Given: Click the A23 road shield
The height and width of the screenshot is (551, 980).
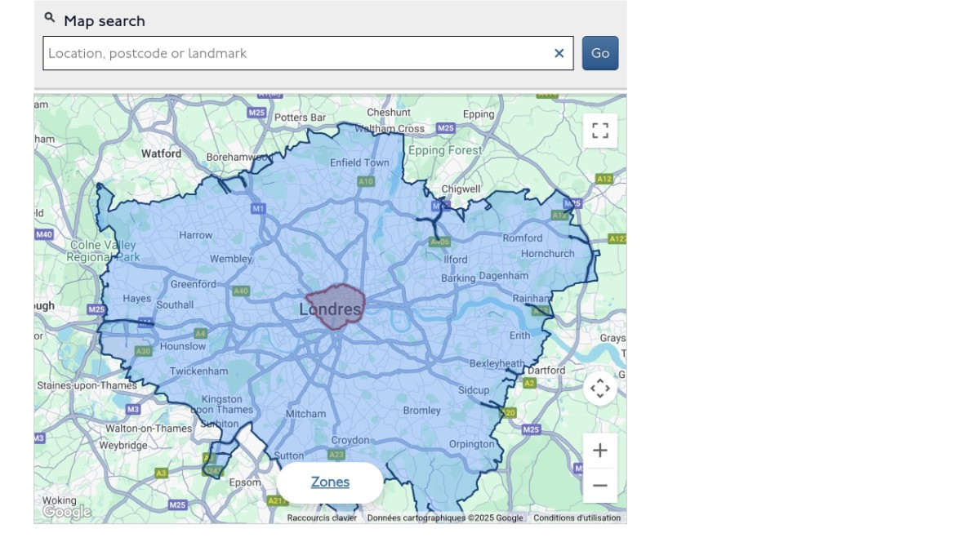Looking at the screenshot, I should pyautogui.click(x=336, y=455).
